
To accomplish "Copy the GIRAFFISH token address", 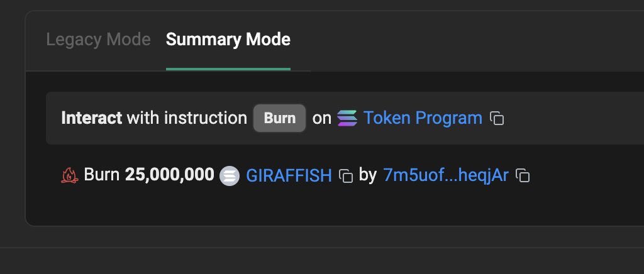I will 346,175.
